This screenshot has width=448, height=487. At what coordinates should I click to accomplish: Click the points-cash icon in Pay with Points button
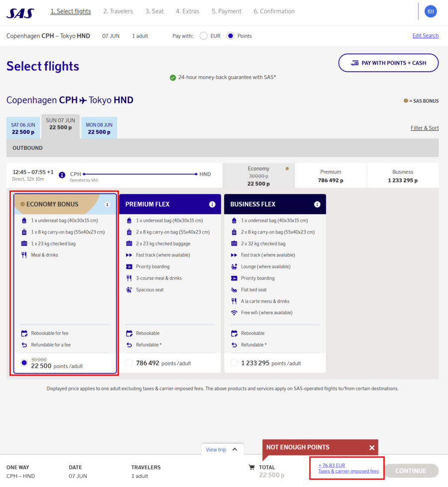pyautogui.click(x=354, y=63)
